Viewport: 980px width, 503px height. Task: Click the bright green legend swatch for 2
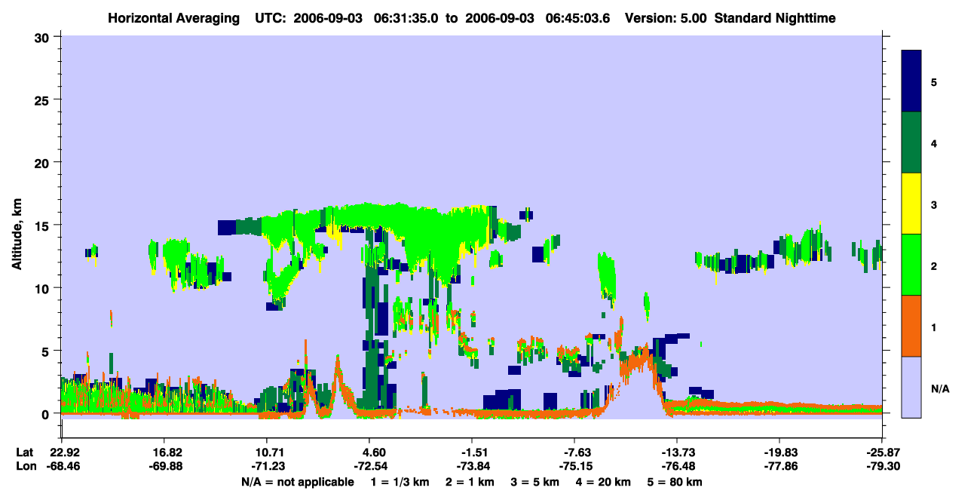[x=911, y=265]
